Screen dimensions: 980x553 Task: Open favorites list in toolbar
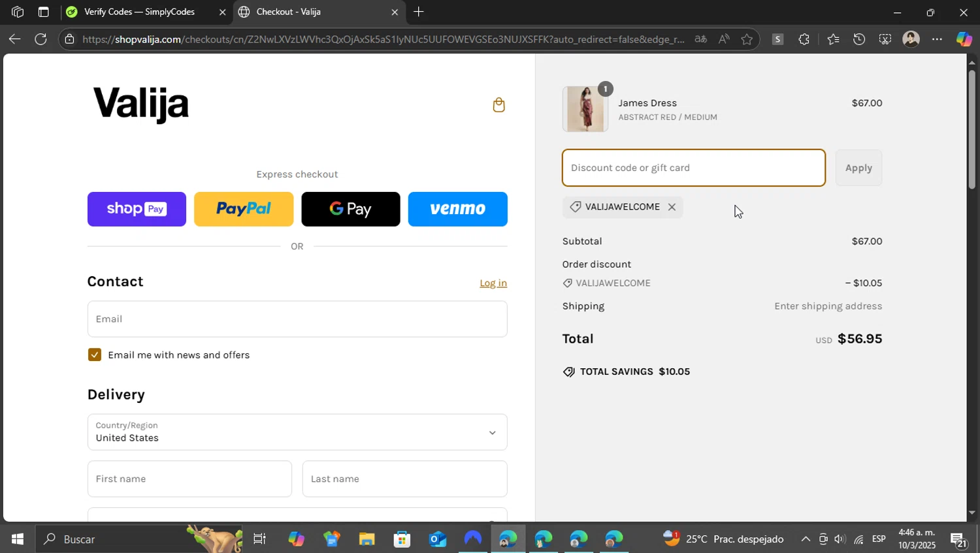tap(833, 39)
